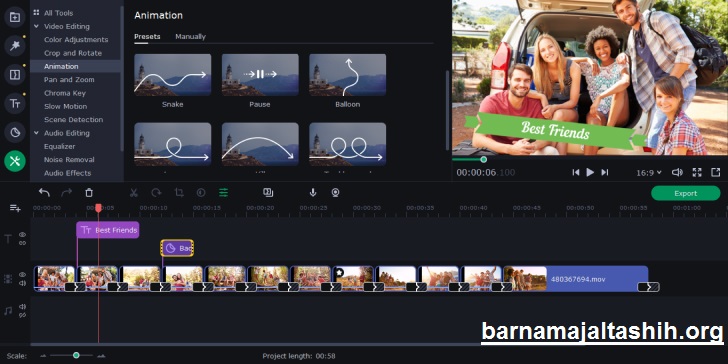Click the preview progress seek bar

(590, 159)
